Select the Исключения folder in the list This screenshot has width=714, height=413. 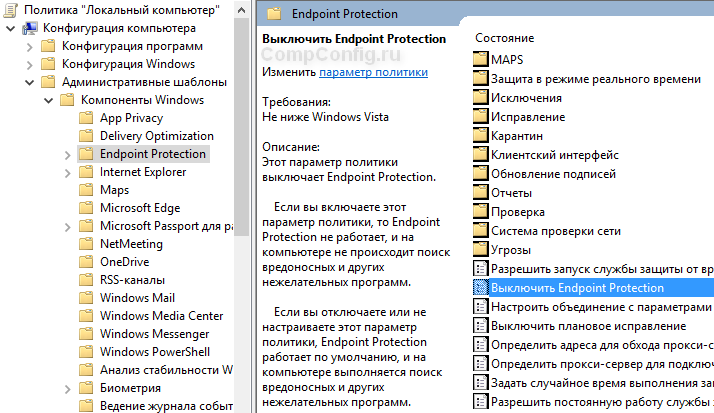tap(526, 98)
